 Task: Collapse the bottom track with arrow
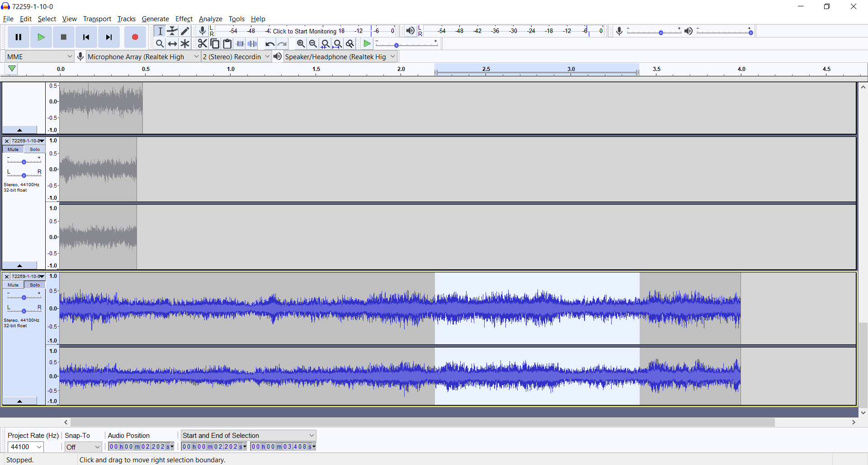pos(19,401)
